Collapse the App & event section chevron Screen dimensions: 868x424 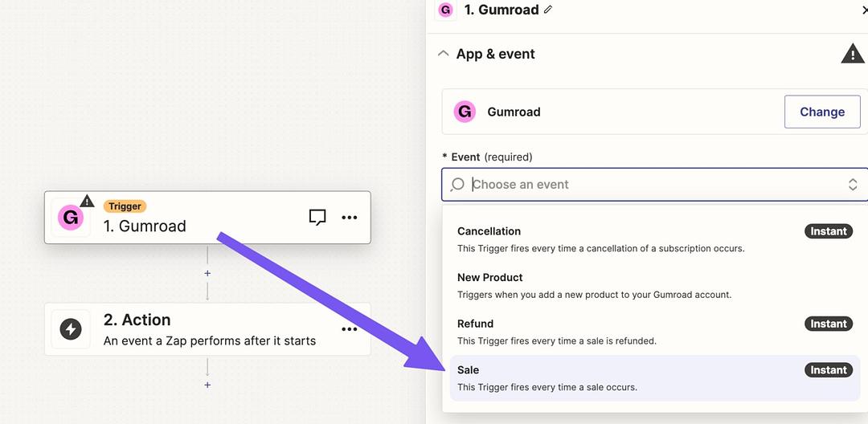point(443,54)
